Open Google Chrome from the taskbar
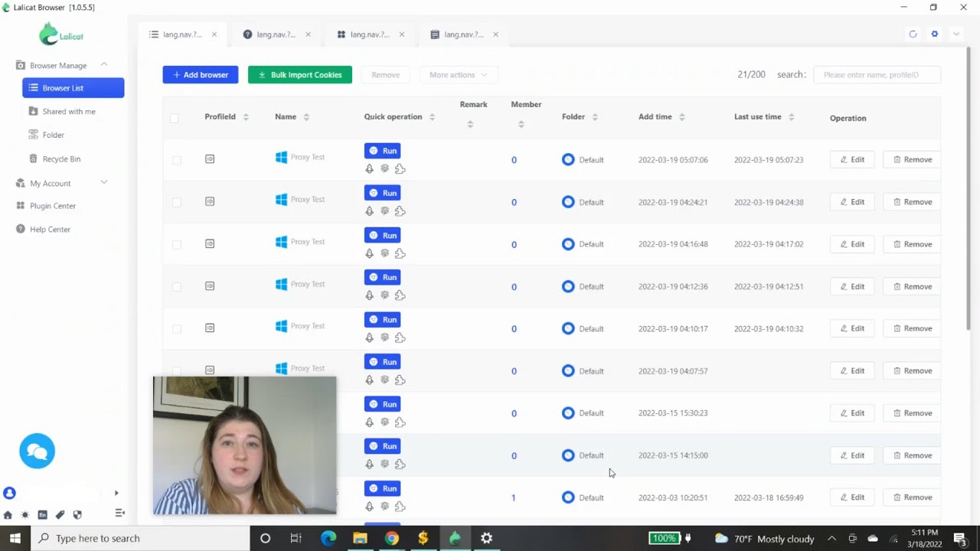Image resolution: width=980 pixels, height=551 pixels. tap(391, 538)
